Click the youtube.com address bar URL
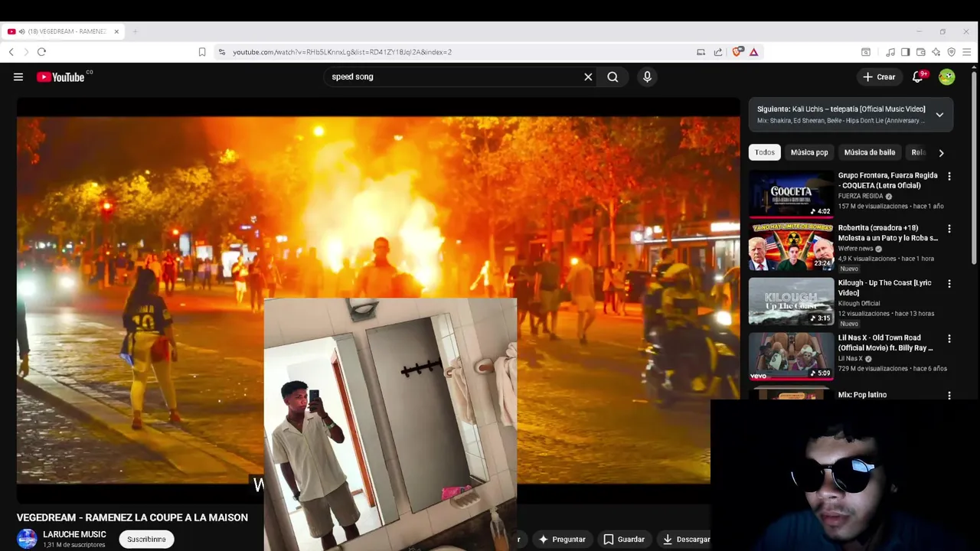 coord(342,52)
